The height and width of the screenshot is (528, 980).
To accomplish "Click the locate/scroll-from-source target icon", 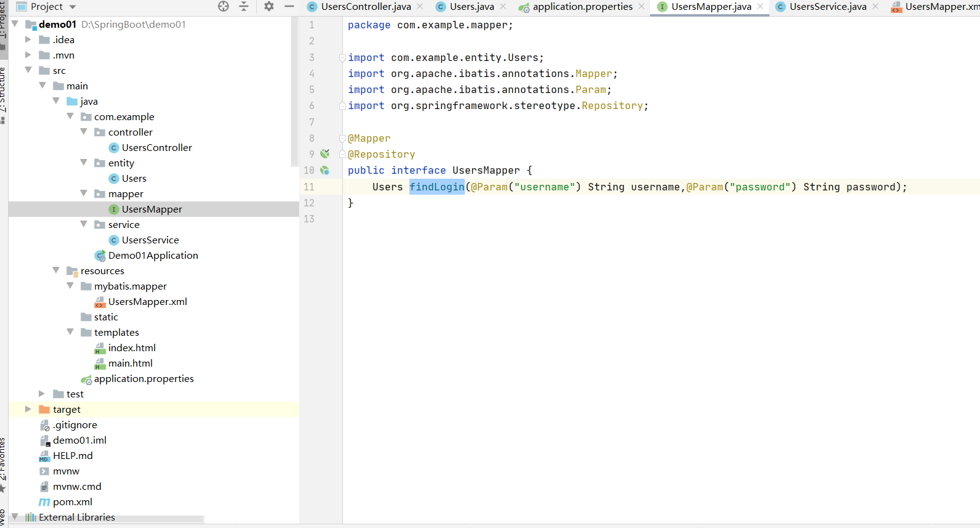I will pos(223,6).
